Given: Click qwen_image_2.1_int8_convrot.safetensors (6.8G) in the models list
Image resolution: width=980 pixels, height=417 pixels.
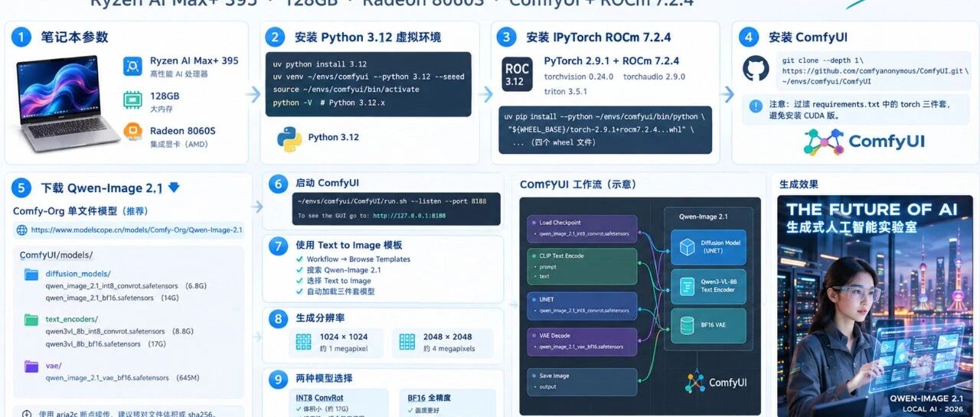Looking at the screenshot, I should coord(126,286).
